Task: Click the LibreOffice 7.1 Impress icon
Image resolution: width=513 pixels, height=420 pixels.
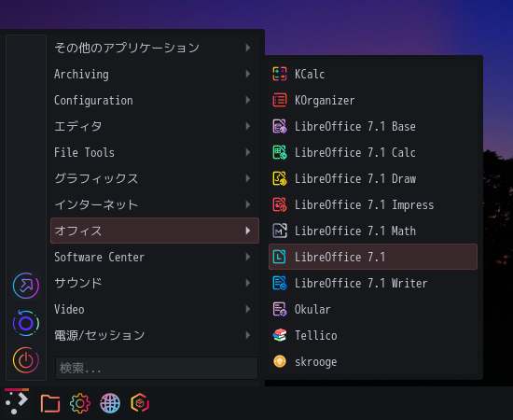Action: (280, 204)
